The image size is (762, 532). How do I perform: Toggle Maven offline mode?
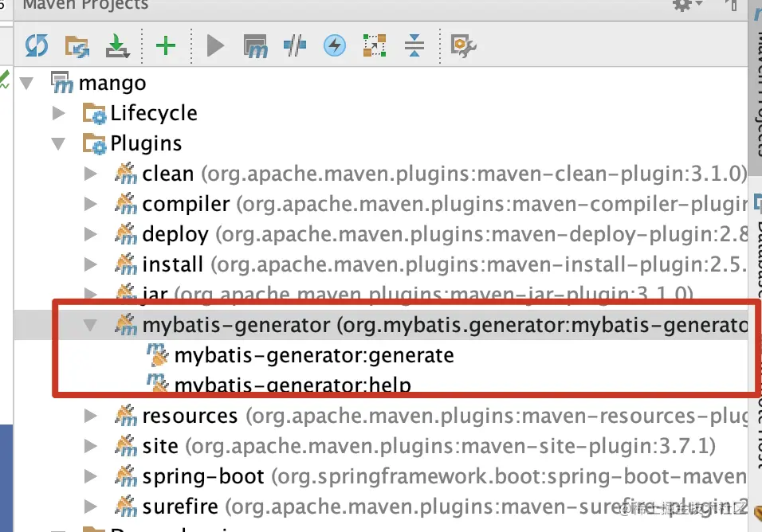pyautogui.click(x=295, y=45)
